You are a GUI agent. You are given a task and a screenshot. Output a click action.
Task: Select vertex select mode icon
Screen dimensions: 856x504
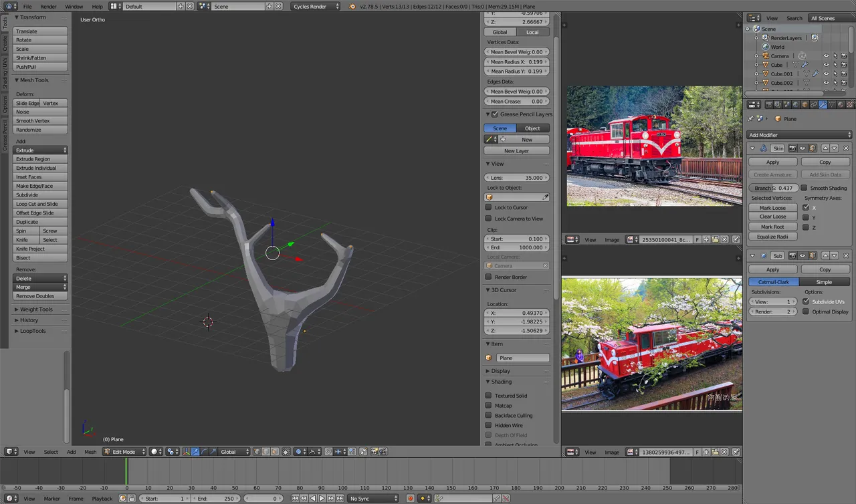click(x=257, y=452)
